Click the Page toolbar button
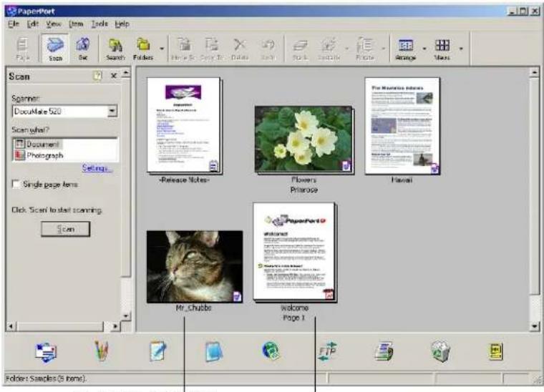 click(x=23, y=49)
